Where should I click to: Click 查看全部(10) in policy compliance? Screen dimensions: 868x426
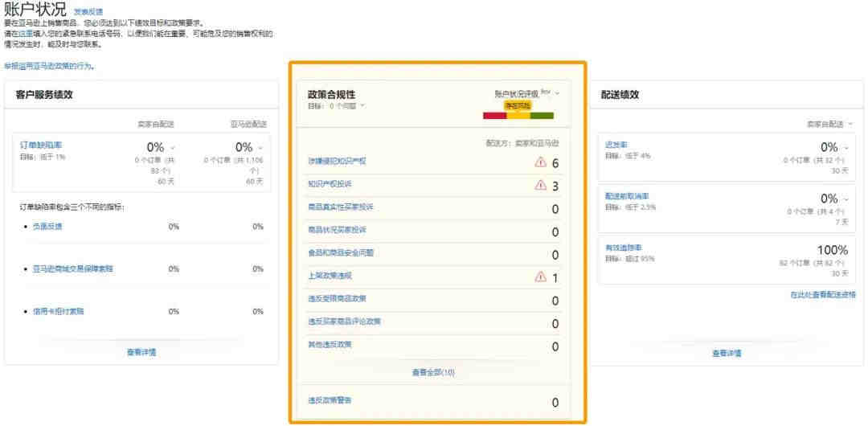(433, 372)
